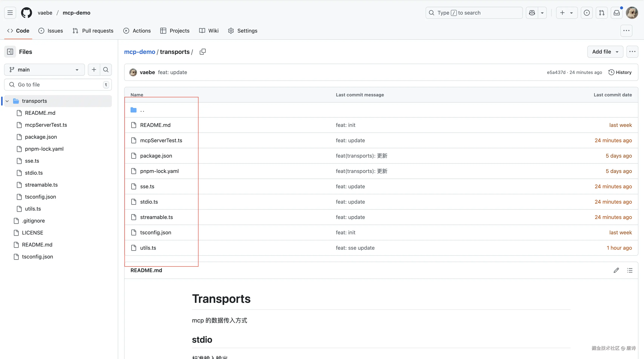644x359 pixels.
Task: Open the main branch dropdown
Action: tap(44, 70)
